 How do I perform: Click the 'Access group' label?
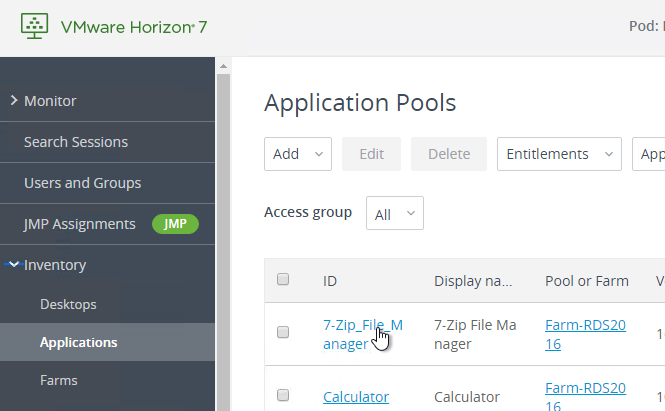click(308, 212)
